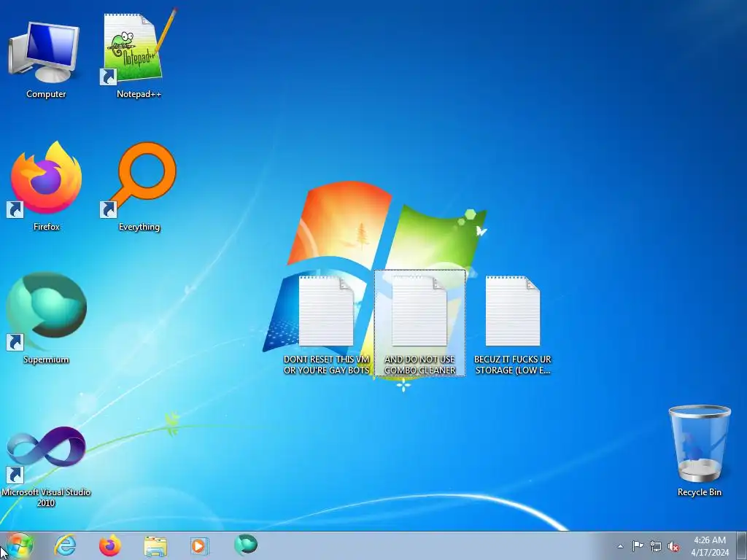This screenshot has width=747, height=560.
Task: Show hidden system tray icons
Action: [620, 546]
